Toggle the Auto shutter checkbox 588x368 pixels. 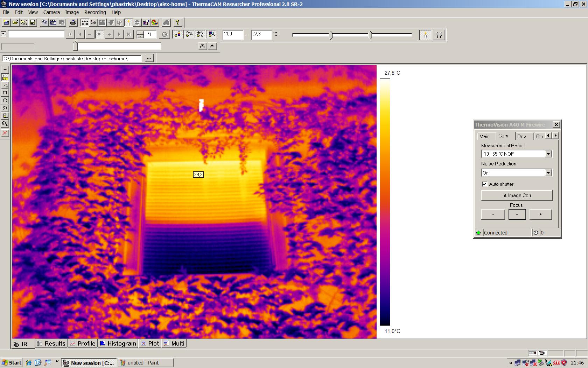tap(484, 184)
